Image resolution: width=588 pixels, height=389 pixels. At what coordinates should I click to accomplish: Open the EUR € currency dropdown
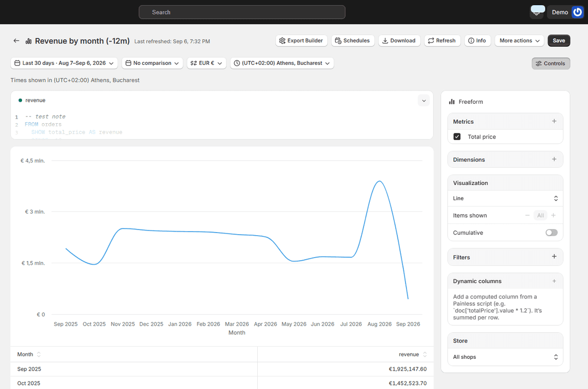click(x=206, y=63)
